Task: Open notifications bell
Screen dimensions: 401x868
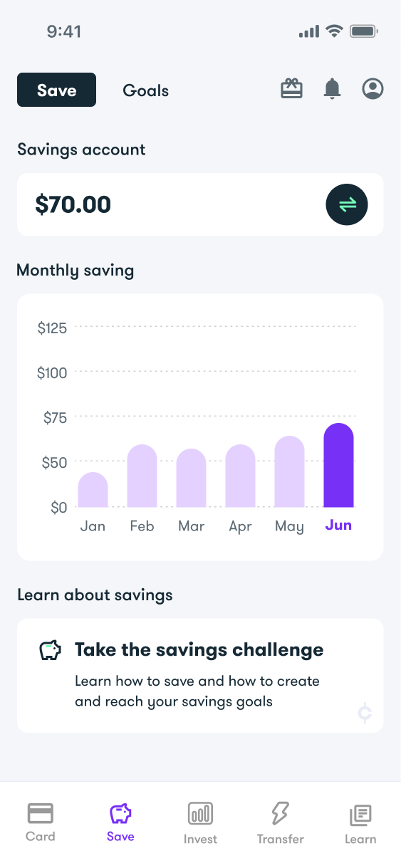Action: (x=332, y=89)
